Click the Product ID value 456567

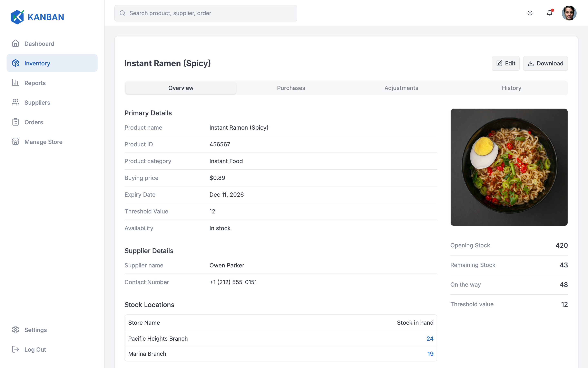[220, 144]
